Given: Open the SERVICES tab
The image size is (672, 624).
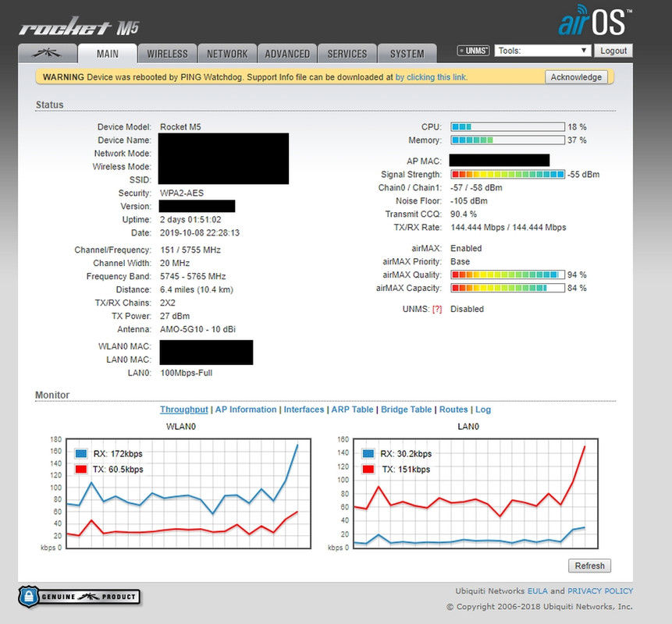Looking at the screenshot, I should click(347, 54).
